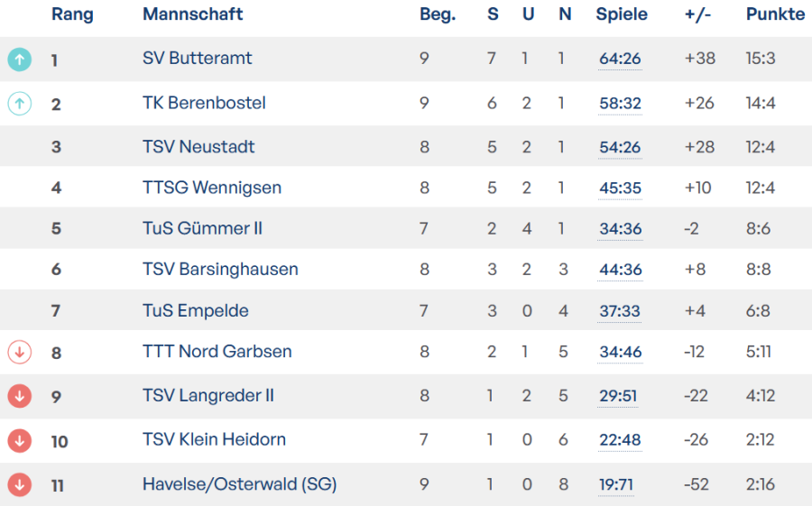Click the outlined up arrow beside rank 2
This screenshot has width=812, height=506.
19,104
